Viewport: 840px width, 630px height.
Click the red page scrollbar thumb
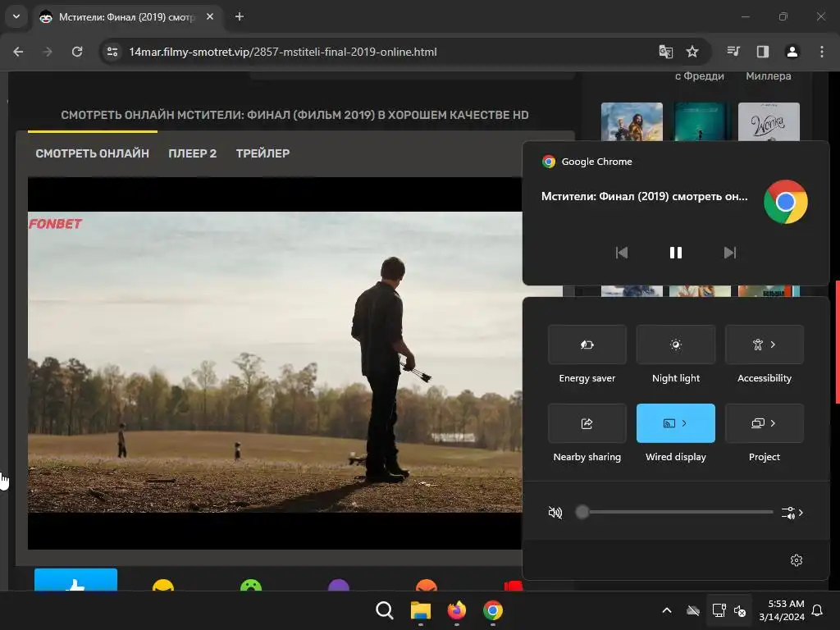click(x=838, y=342)
